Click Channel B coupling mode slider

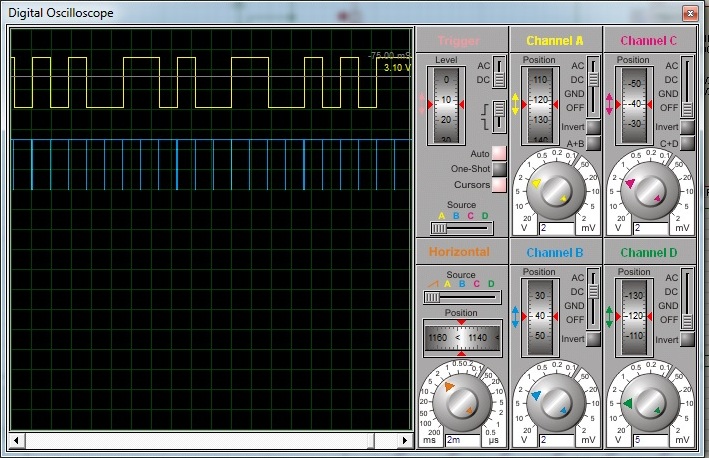pos(593,298)
